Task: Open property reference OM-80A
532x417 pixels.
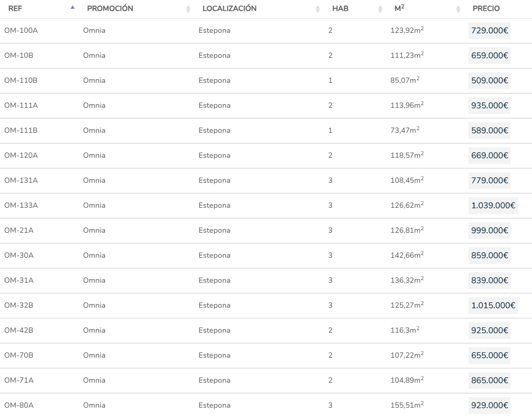Action: (19, 406)
